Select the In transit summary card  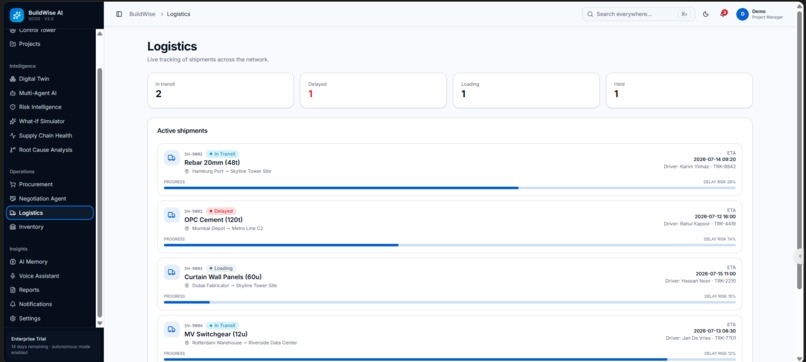pos(221,90)
